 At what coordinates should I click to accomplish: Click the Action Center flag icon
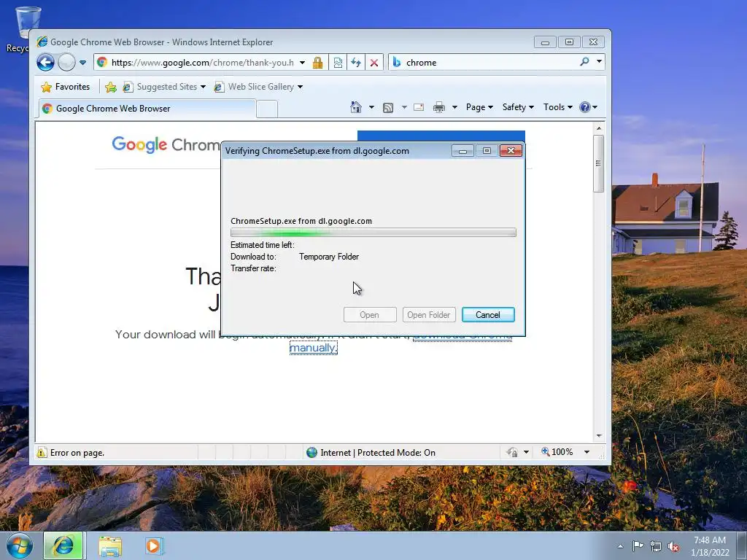tap(638, 546)
